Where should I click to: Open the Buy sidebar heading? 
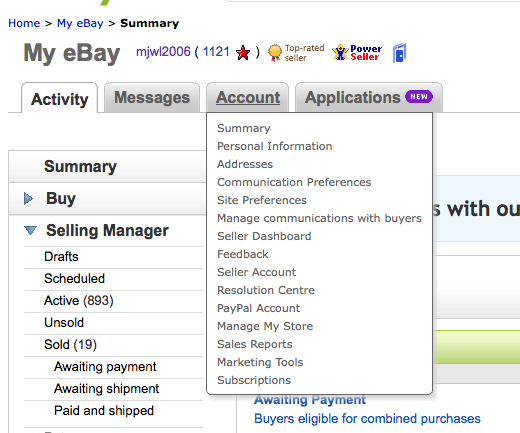61,198
